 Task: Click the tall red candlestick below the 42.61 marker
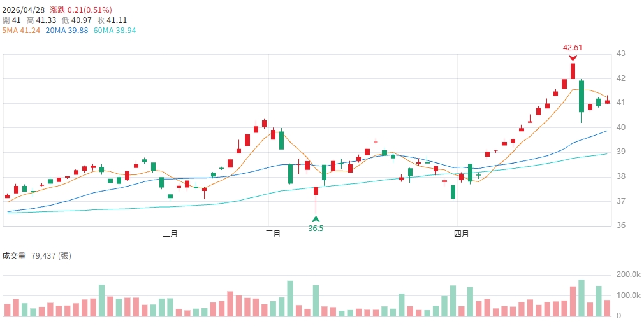[x=573, y=71]
